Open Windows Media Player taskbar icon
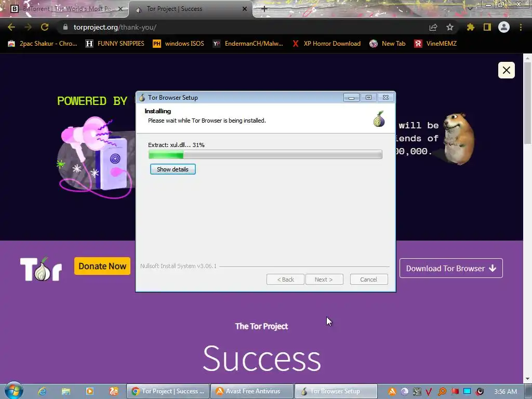Screen dimensions: 532x399 [89, 391]
